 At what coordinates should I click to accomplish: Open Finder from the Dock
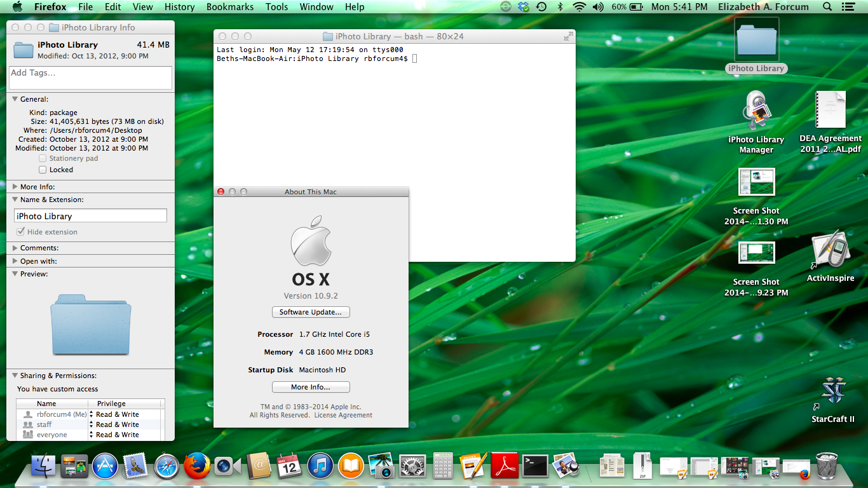tap(43, 466)
